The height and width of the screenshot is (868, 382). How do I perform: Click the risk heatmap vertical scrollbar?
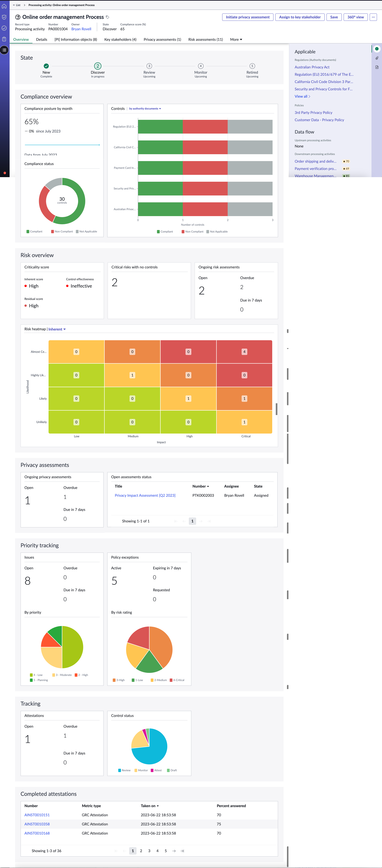click(276, 409)
